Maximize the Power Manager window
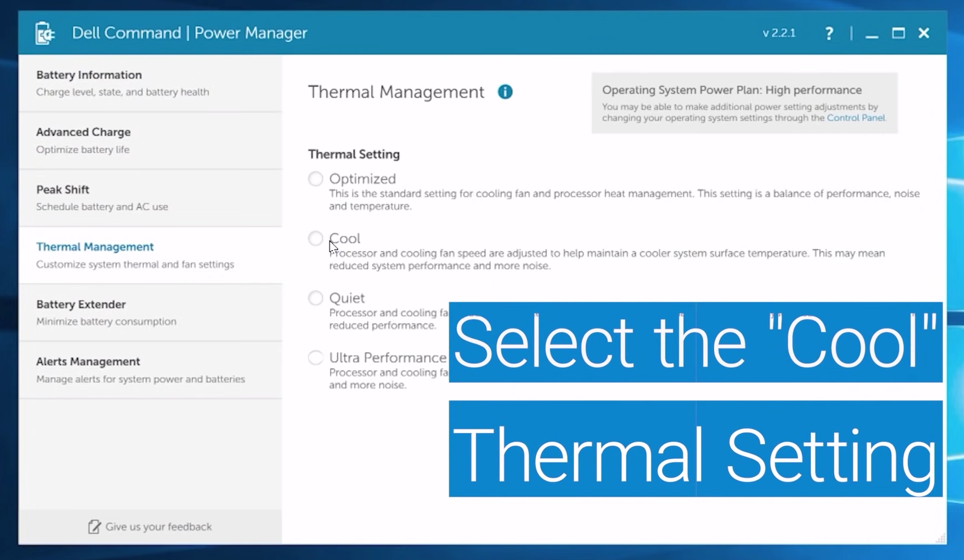Screen dimensions: 964x560 898,33
